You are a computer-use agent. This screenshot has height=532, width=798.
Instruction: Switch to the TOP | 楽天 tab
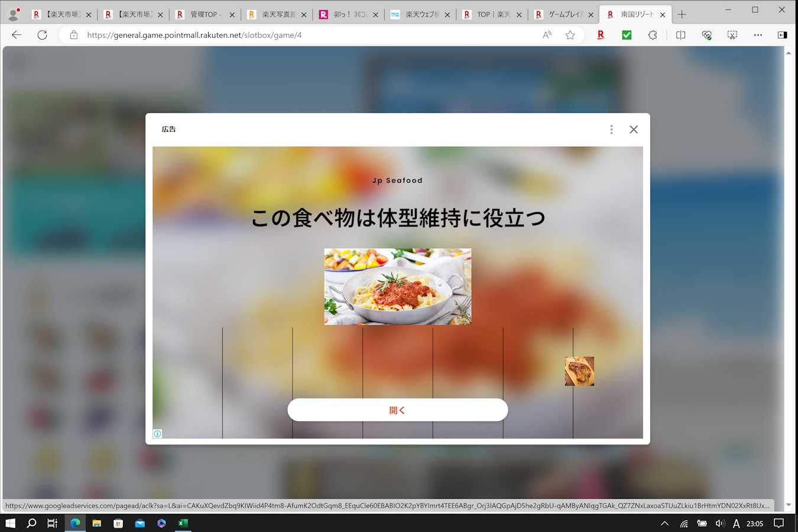click(x=492, y=14)
